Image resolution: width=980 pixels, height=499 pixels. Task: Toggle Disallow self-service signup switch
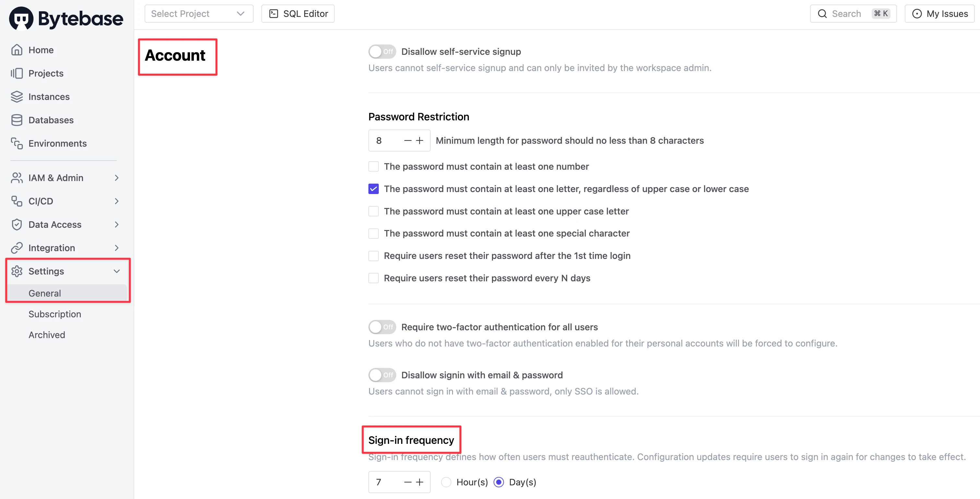(382, 51)
